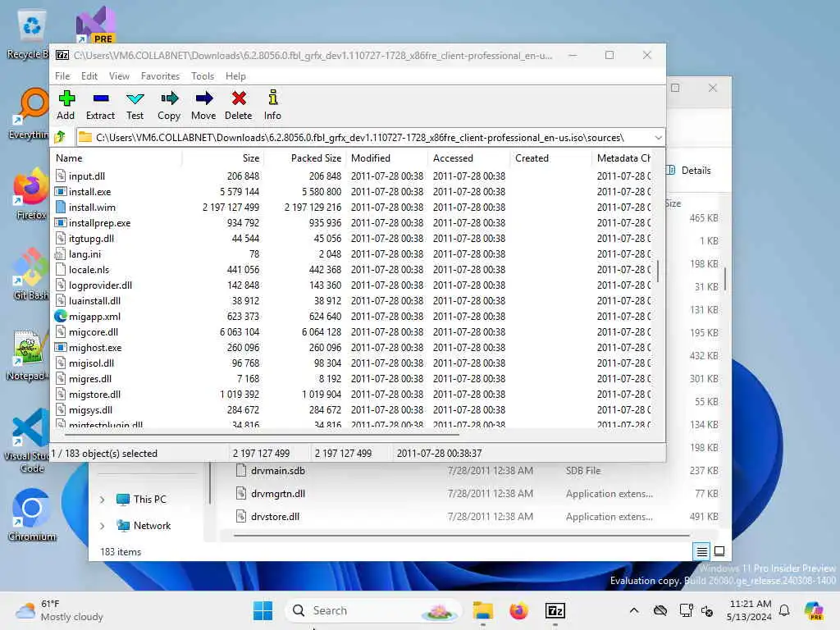Image resolution: width=840 pixels, height=630 pixels.
Task: Open the View menu
Action: (119, 76)
